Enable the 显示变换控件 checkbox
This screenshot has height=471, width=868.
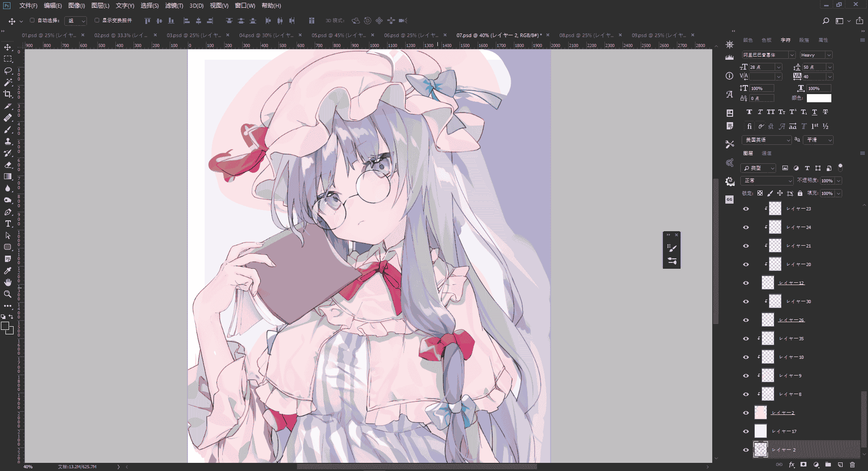(96, 20)
